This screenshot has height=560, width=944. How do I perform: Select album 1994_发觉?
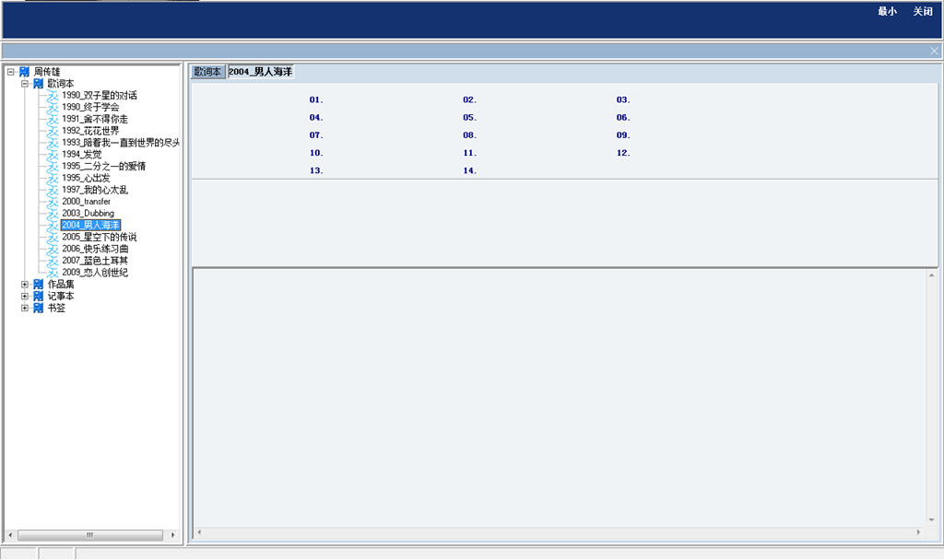tap(82, 155)
